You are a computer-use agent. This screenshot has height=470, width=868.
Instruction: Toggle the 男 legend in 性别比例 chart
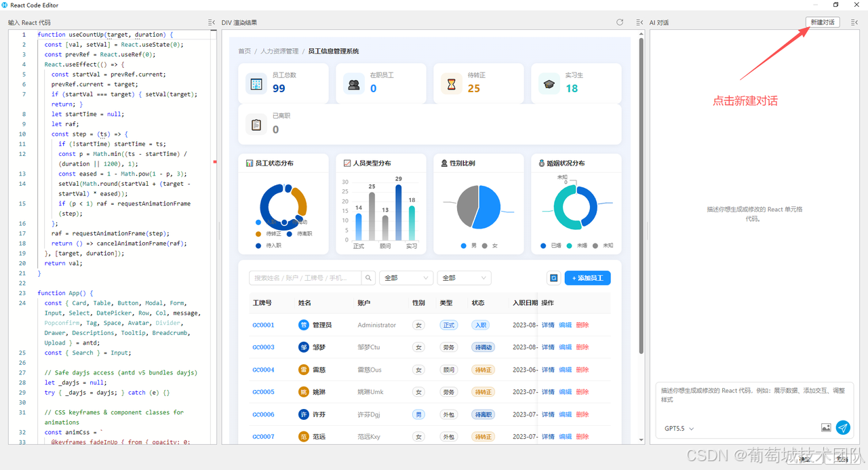pyautogui.click(x=467, y=246)
